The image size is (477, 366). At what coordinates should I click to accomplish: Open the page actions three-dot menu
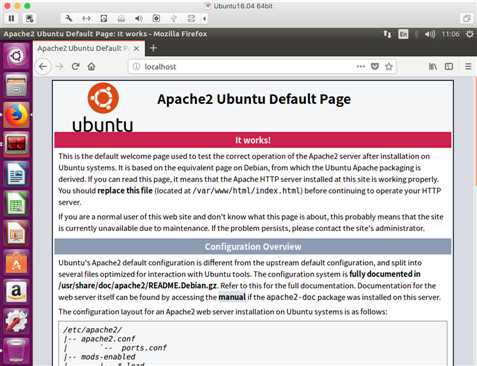[x=360, y=67]
